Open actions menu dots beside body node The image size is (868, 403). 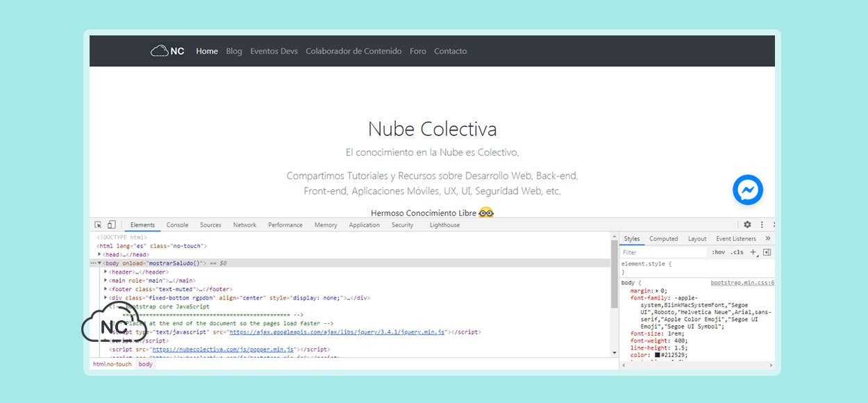click(x=93, y=263)
